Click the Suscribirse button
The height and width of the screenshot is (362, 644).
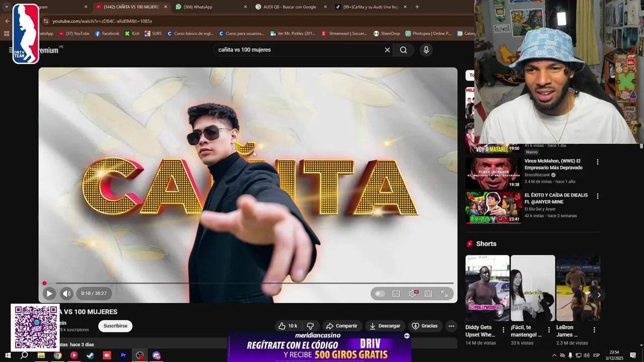[115, 326]
